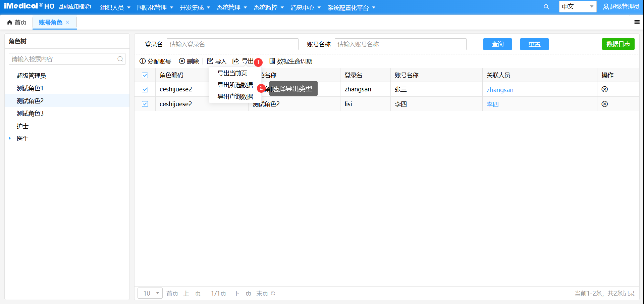Uncheck the checkbox on lisi's row
The height and width of the screenshot is (304, 644).
point(145,104)
